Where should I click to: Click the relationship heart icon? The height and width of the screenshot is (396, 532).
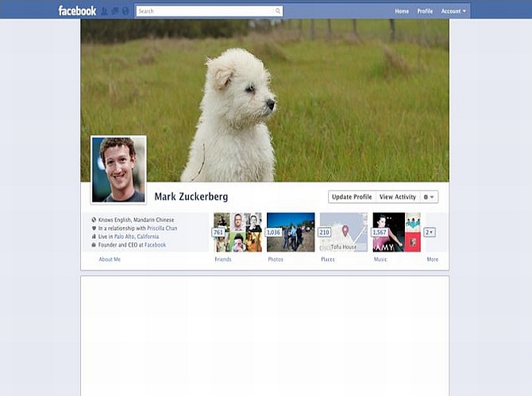coord(94,229)
